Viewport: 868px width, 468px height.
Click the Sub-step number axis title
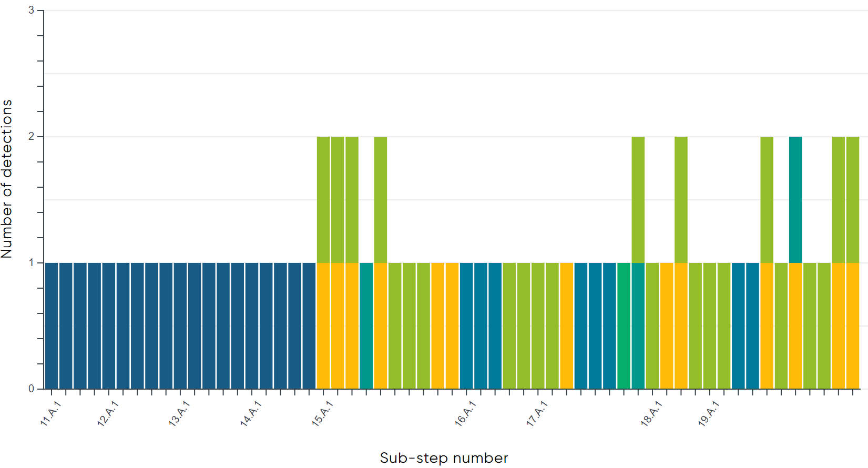pos(444,458)
